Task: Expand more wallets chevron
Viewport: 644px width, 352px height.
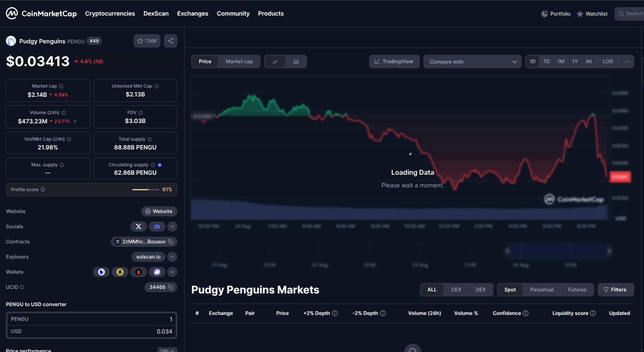Action: [172, 272]
